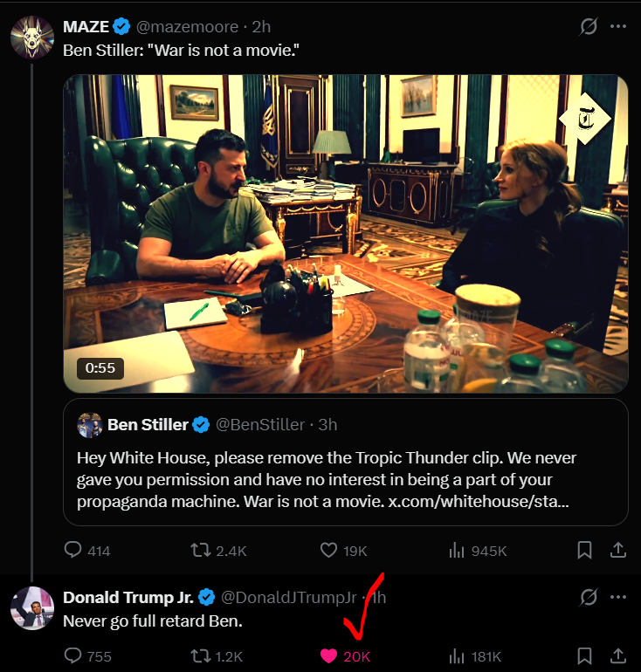Bookmark Donald Trump Jr.'s reply

point(585,656)
